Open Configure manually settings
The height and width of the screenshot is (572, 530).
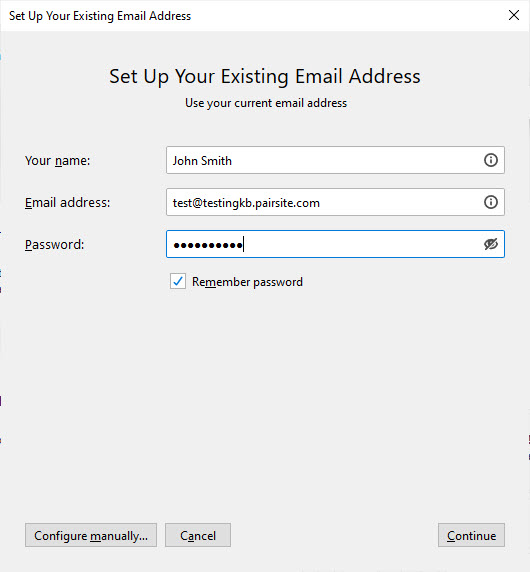[x=91, y=535]
